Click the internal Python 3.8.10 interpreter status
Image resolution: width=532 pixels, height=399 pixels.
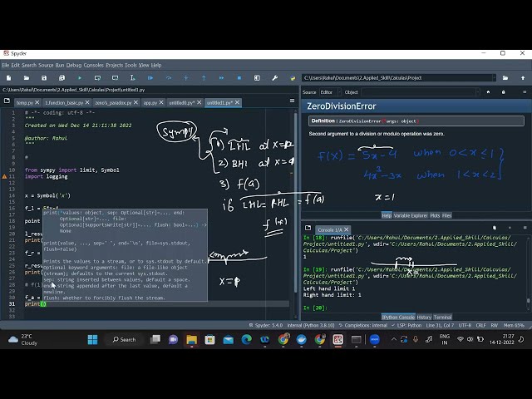click(311, 325)
